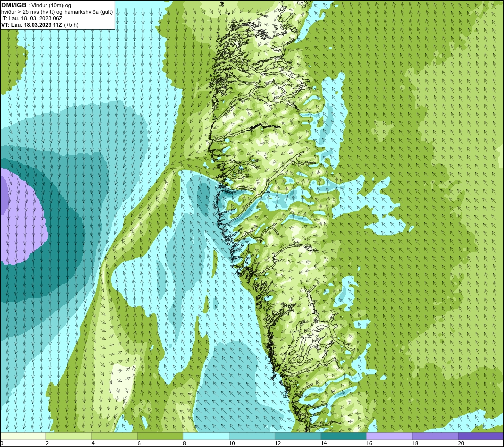The image size is (504, 447).
Task: Click the legend scale label "4"
Action: click(93, 443)
